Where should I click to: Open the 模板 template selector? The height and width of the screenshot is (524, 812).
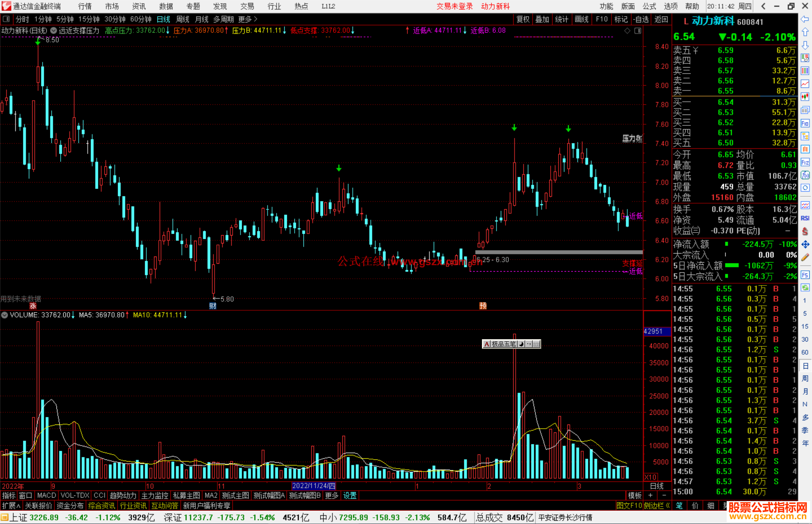[635, 495]
